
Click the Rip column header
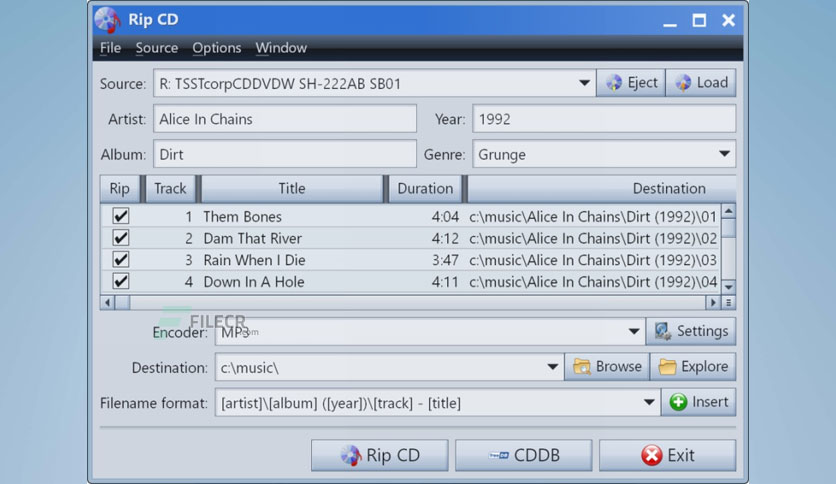click(x=120, y=189)
